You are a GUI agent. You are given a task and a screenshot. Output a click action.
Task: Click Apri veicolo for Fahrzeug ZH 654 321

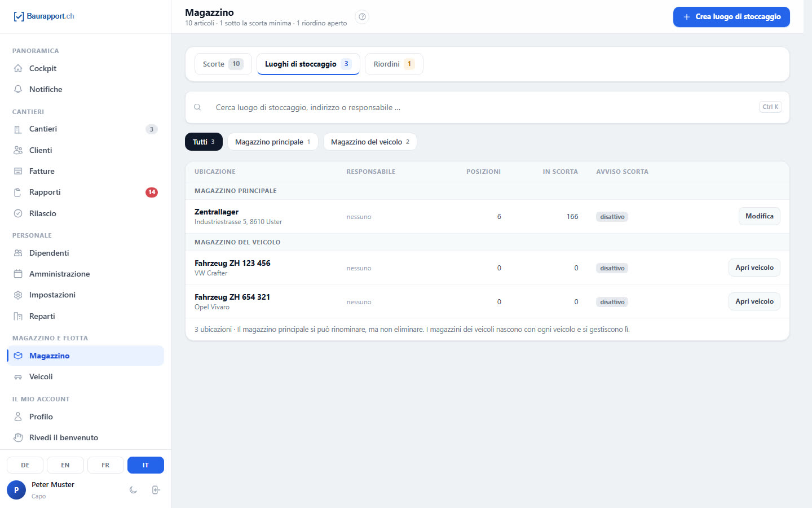(754, 301)
